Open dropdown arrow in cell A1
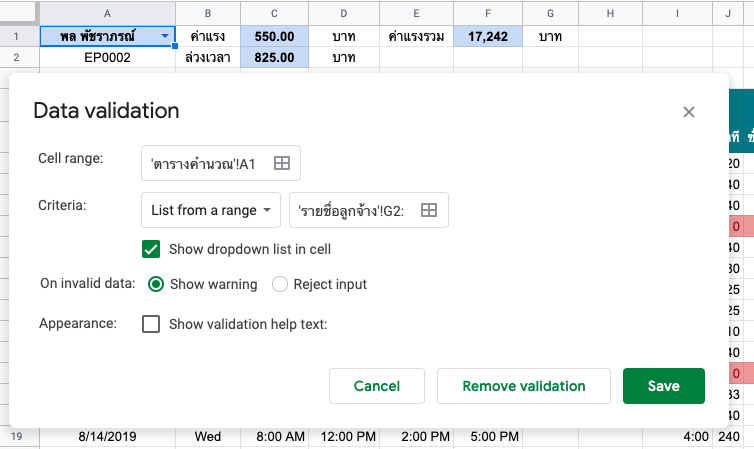The width and height of the screenshot is (754, 449). click(x=165, y=36)
